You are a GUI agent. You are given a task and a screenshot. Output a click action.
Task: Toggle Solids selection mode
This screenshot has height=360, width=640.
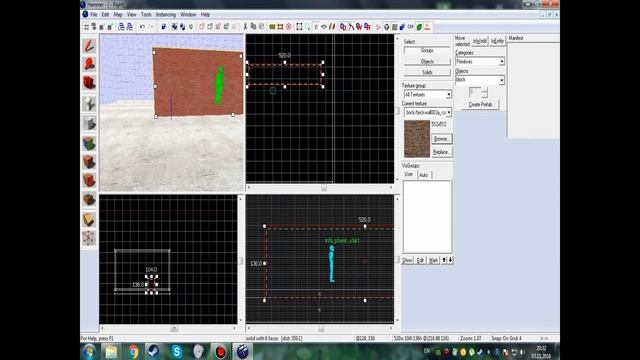[x=427, y=72]
